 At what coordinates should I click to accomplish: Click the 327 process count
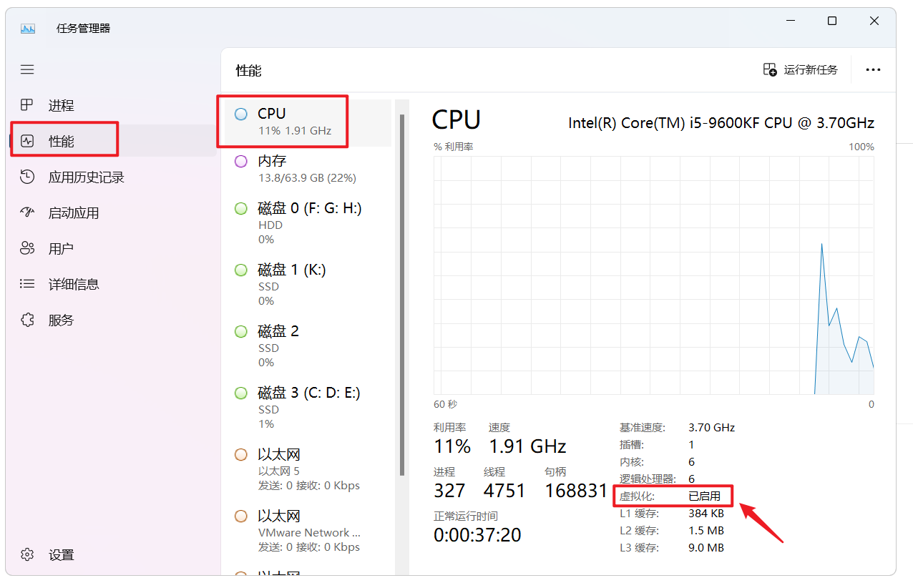coord(449,491)
